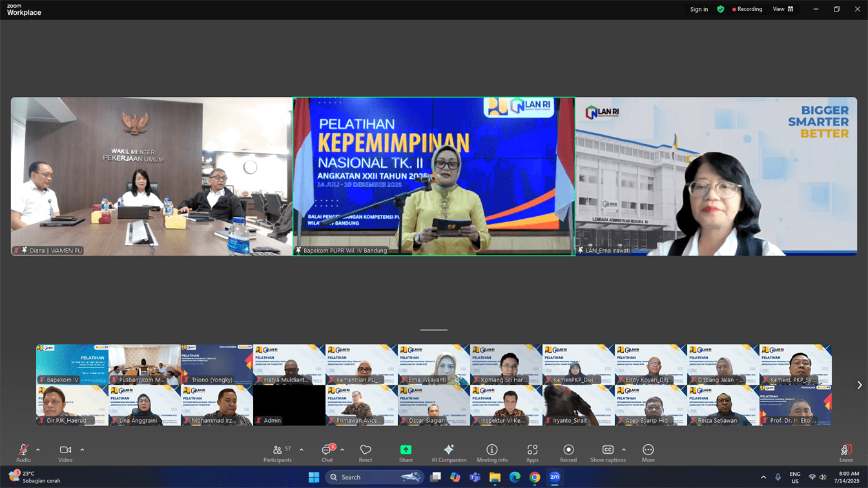Expand the video options caret beside Video
The height and width of the screenshot is (488, 868).
click(x=82, y=450)
